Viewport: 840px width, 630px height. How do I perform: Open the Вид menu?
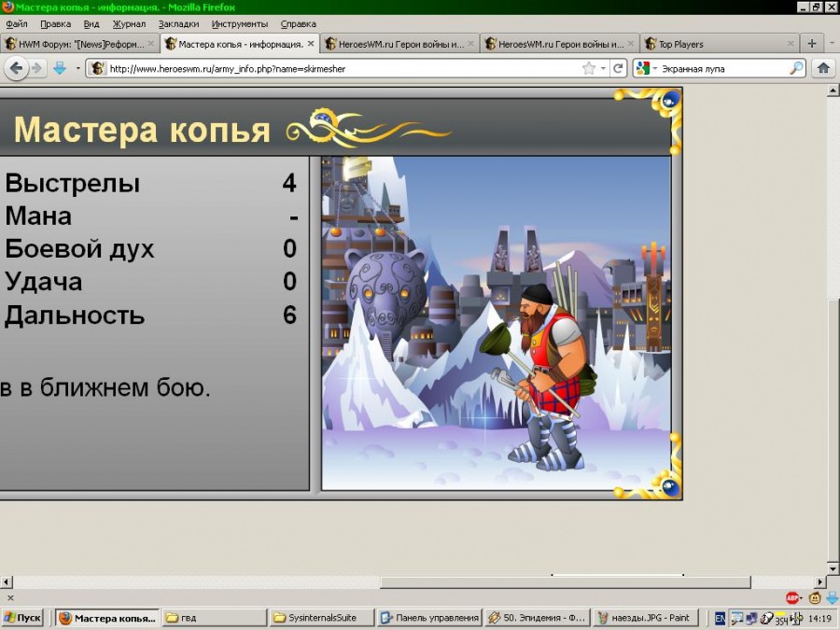point(91,24)
